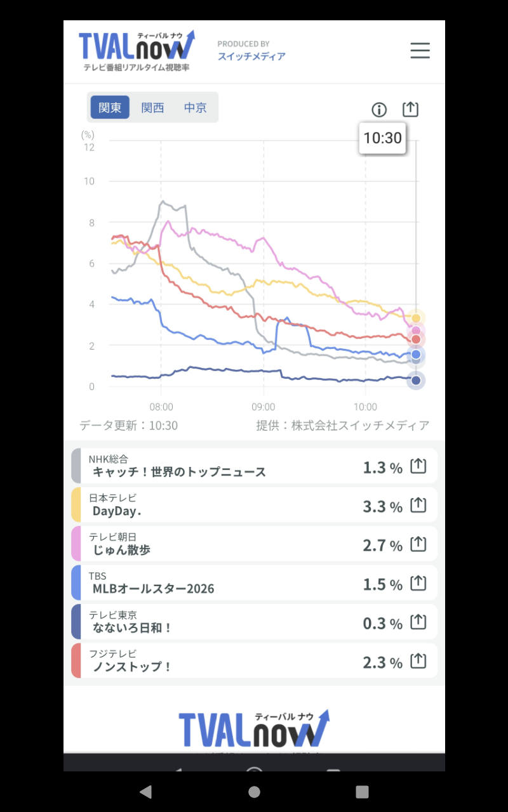Screen dimensions: 508x812
Task: Click the TVAL now header logo
Action: pos(137,50)
